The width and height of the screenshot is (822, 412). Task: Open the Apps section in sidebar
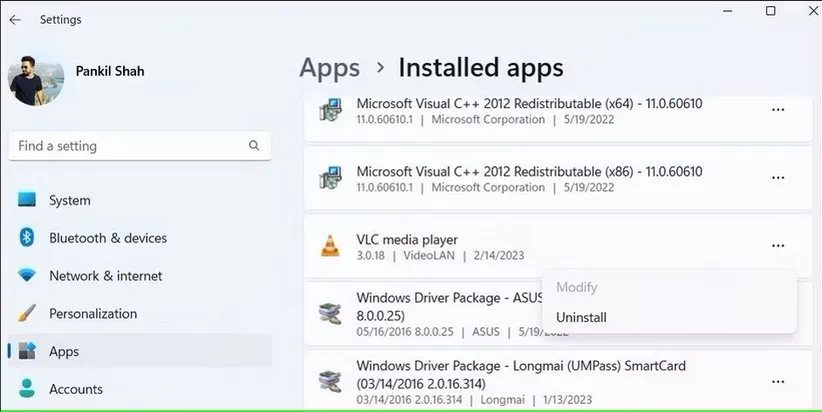click(x=64, y=351)
